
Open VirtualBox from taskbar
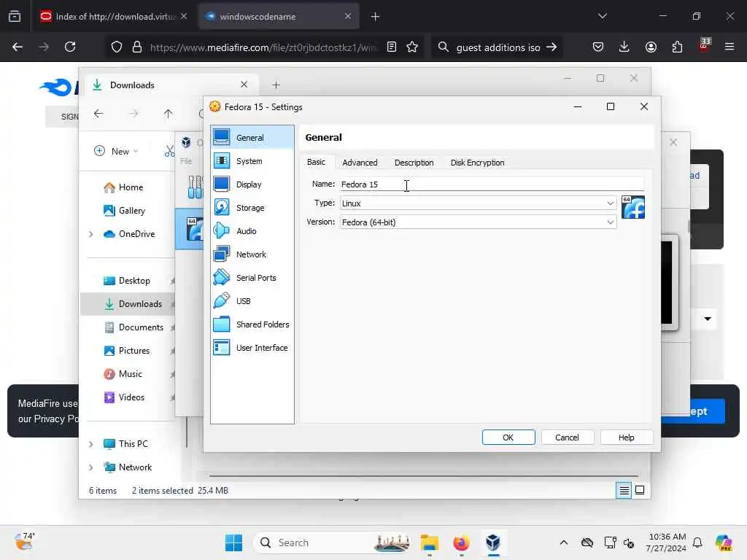click(493, 542)
